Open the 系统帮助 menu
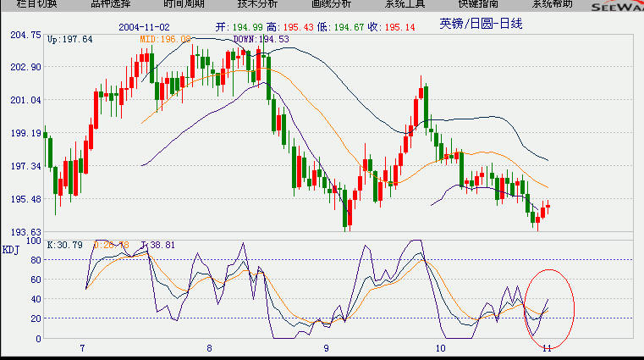The height and width of the screenshot is (360, 644). 552,4
